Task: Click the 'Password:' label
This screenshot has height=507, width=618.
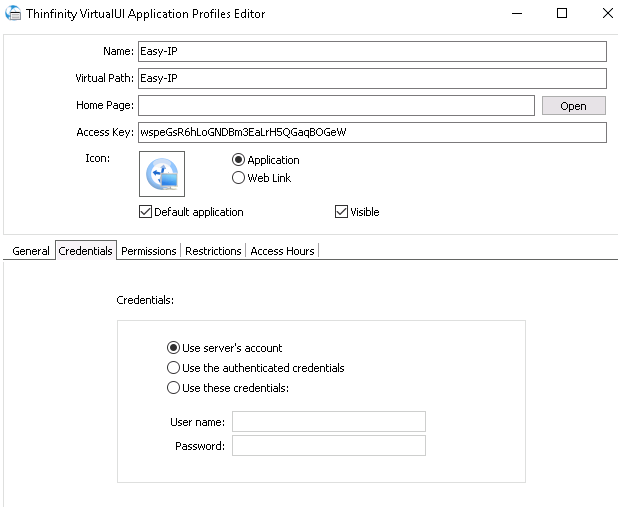Action: click(200, 446)
